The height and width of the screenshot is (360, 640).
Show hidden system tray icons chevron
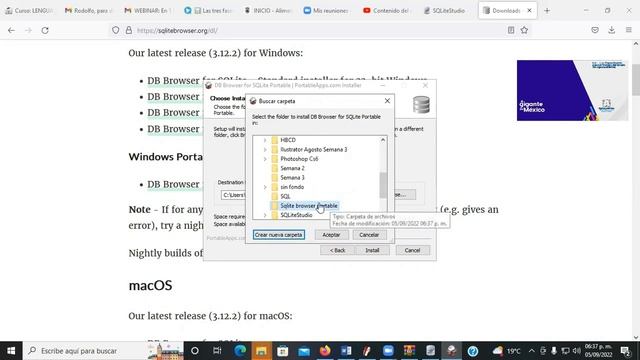point(531,351)
